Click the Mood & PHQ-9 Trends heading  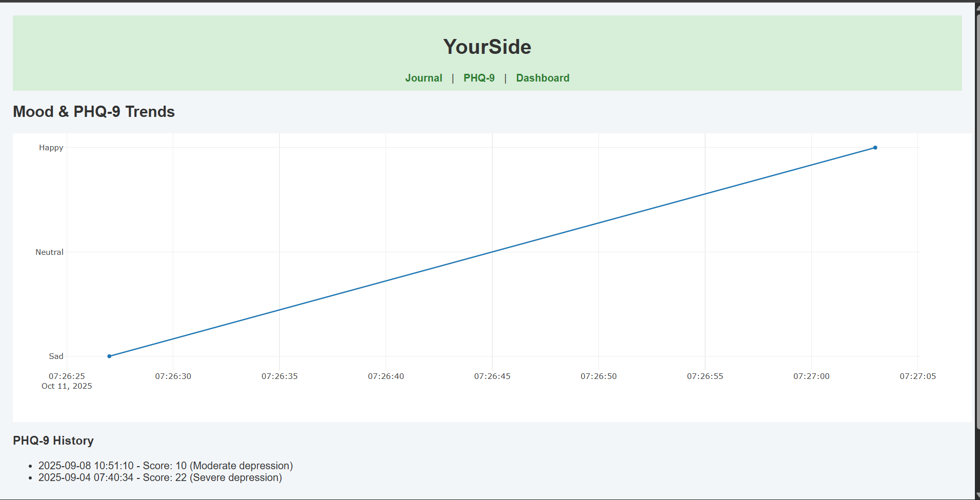tap(94, 112)
